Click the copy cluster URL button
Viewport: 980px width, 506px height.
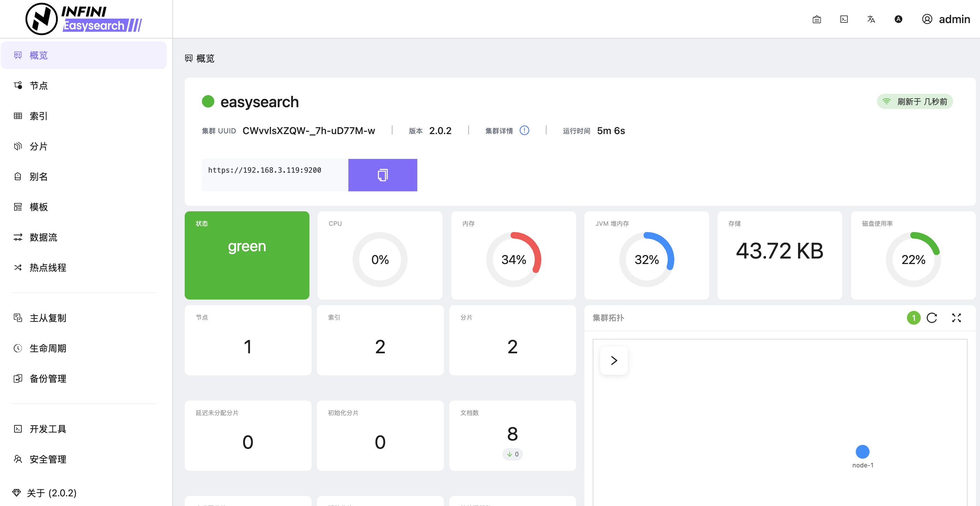382,175
